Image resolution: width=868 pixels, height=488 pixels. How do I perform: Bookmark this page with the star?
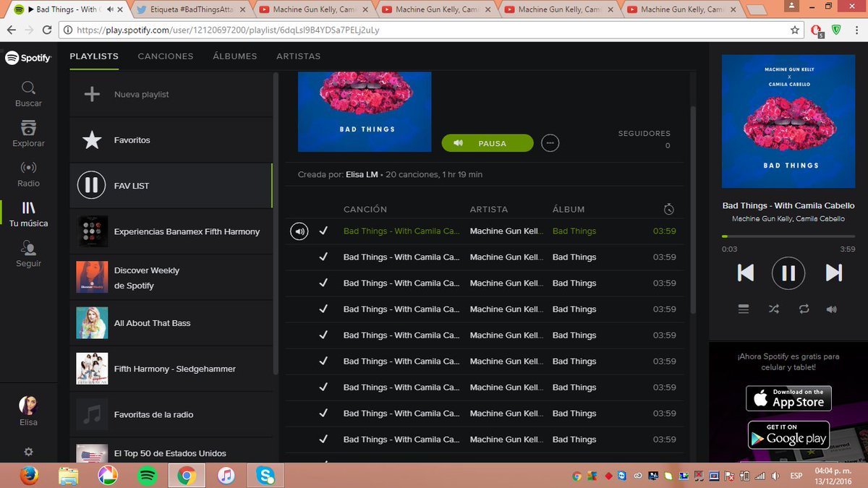[795, 30]
